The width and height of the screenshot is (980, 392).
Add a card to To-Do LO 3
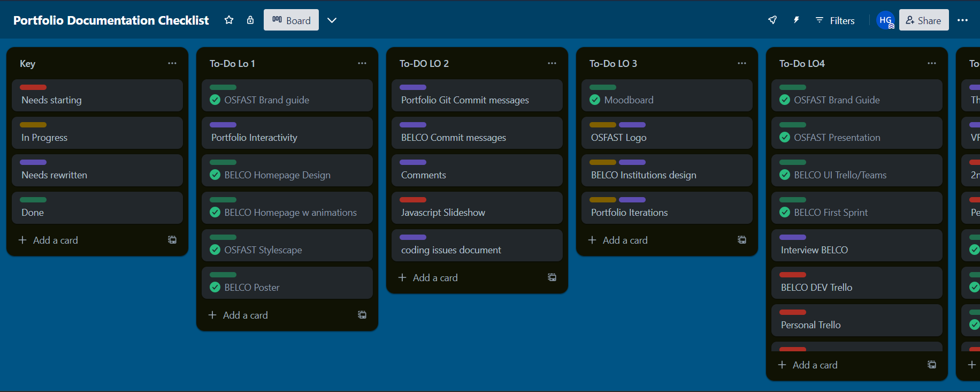coord(657,240)
